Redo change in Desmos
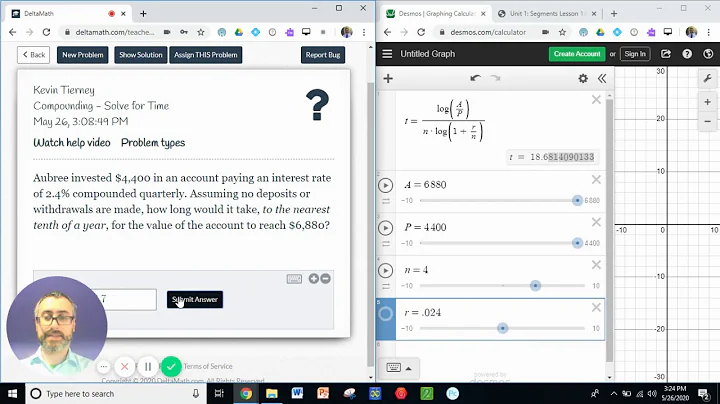Viewport: 720px width, 404px height. click(495, 78)
